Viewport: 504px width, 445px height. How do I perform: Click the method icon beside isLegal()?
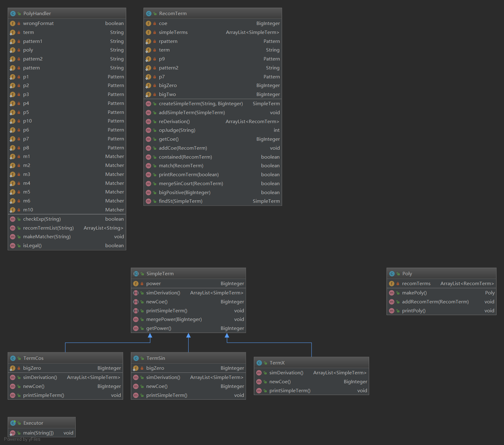pos(12,246)
